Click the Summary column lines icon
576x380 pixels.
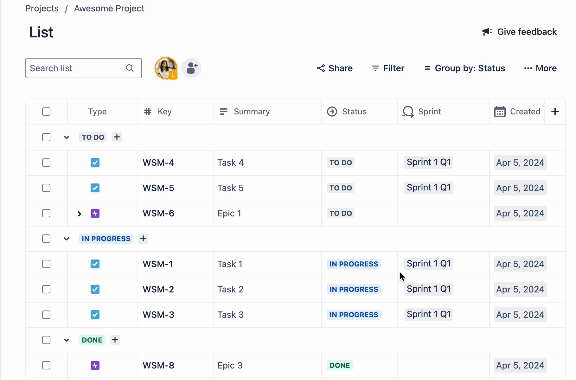[x=223, y=111]
